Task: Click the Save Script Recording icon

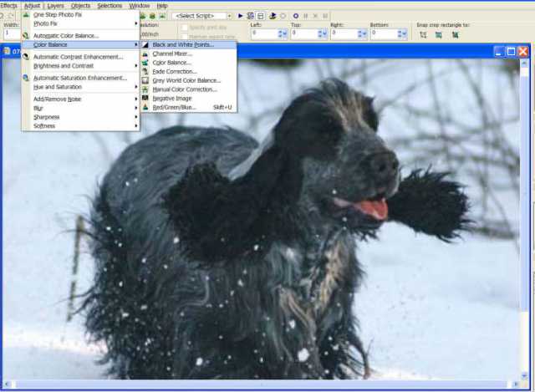Action: tap(325, 16)
